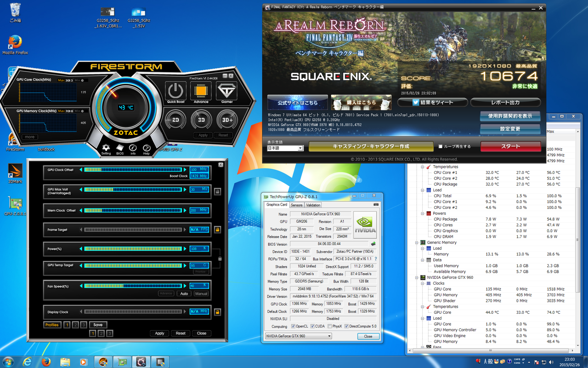Viewport: 588px width, 368px height.
Task: Open the Recycle Bin desktop icon
Action: click(x=15, y=13)
